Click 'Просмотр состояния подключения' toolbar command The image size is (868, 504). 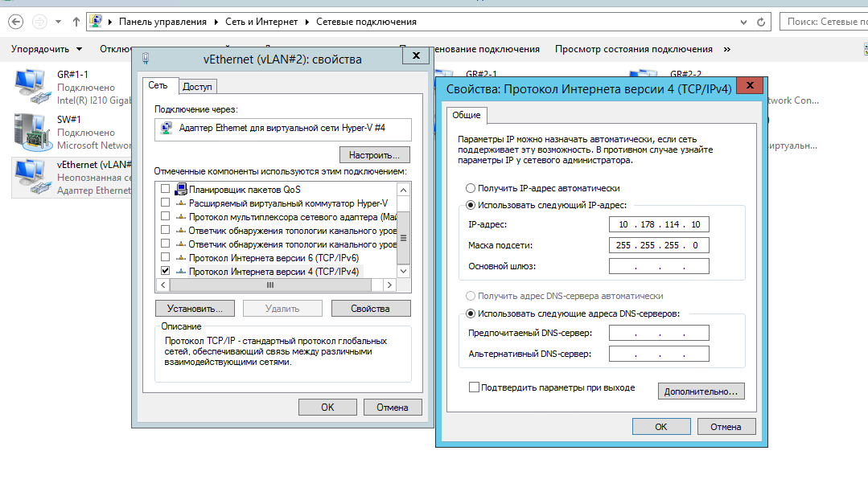[634, 49]
